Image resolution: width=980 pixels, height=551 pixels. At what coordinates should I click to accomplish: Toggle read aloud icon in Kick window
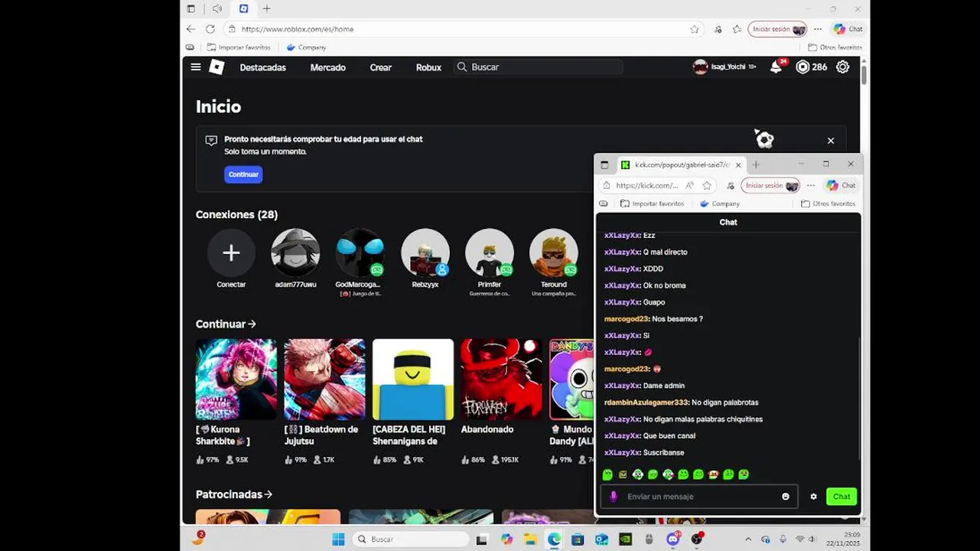click(689, 185)
